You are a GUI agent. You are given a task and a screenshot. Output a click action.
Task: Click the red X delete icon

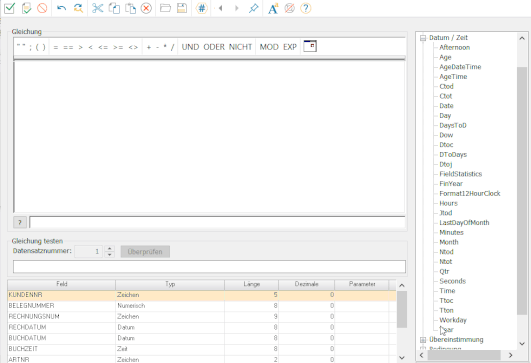[146, 8]
